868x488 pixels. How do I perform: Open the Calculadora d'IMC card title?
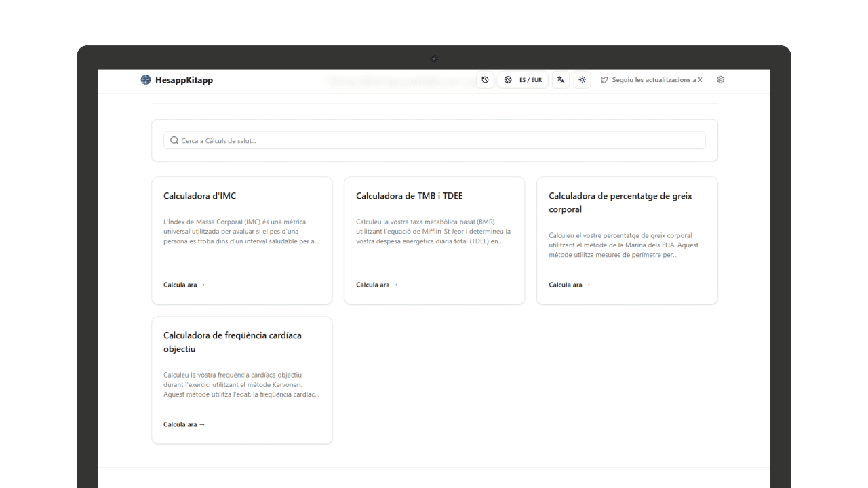point(199,196)
